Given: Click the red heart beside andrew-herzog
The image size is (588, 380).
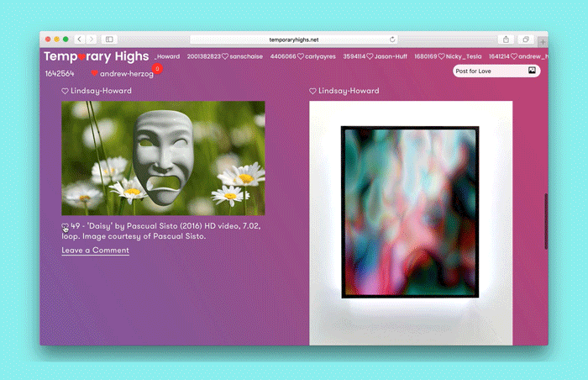Looking at the screenshot, I should tap(94, 73).
